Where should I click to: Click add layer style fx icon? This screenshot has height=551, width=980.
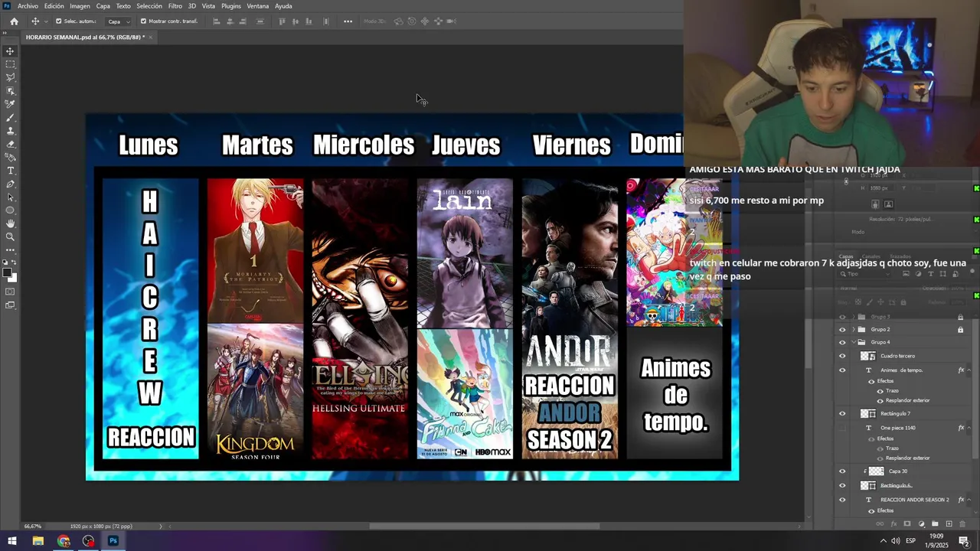point(893,524)
